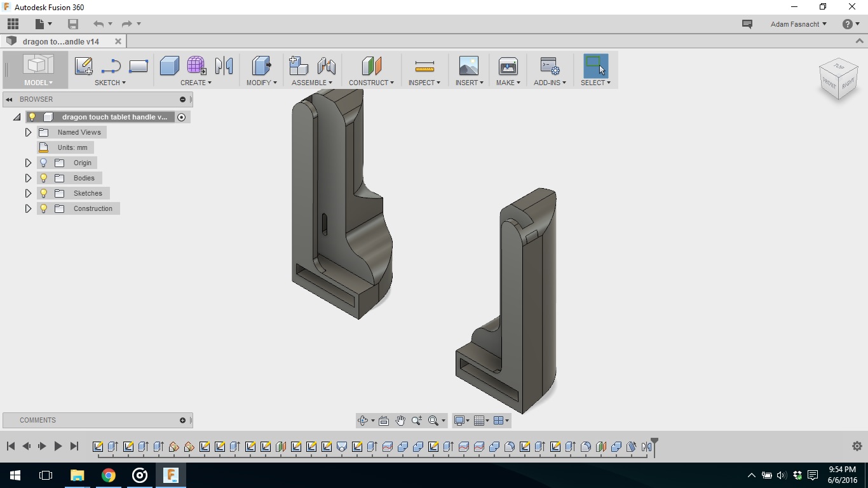Expand the Named Views tree item
The height and width of the screenshot is (488, 868).
[x=28, y=132]
